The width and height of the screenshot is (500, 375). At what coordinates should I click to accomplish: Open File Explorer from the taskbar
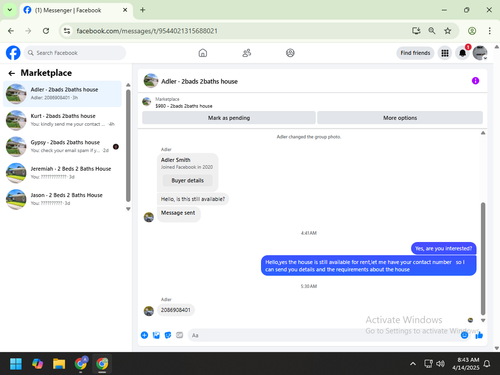tap(59, 364)
